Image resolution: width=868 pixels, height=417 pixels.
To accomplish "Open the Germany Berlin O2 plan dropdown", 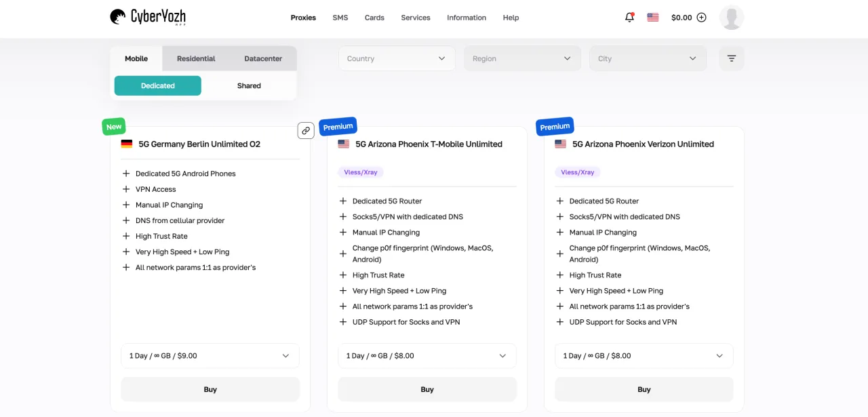I will pyautogui.click(x=210, y=355).
